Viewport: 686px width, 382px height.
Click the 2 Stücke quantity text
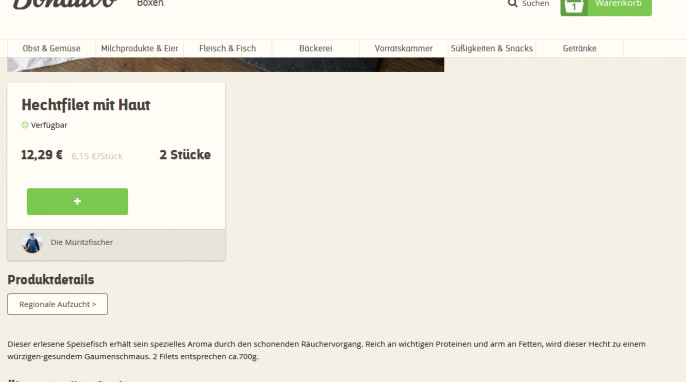click(x=185, y=155)
